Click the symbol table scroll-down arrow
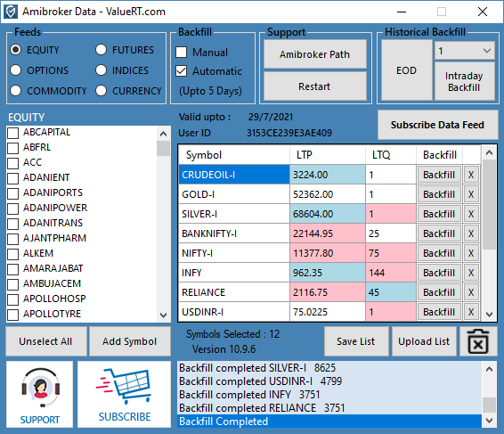 click(x=489, y=314)
